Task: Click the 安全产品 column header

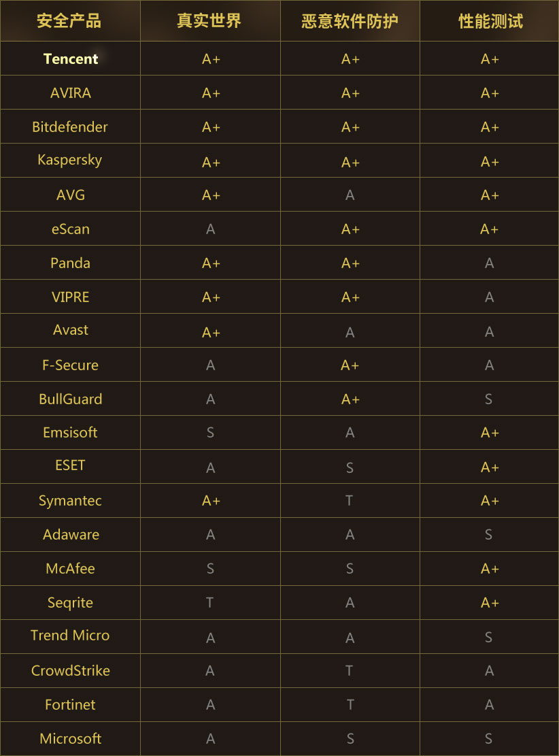Action: point(69,20)
